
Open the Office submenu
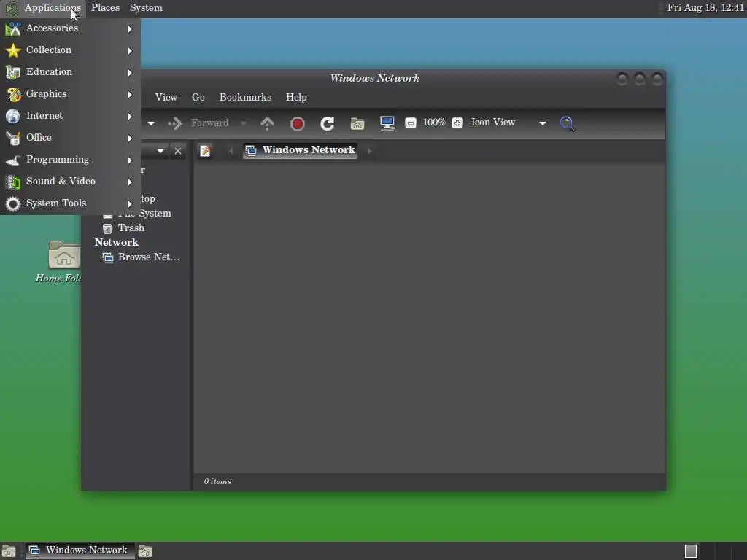point(70,138)
